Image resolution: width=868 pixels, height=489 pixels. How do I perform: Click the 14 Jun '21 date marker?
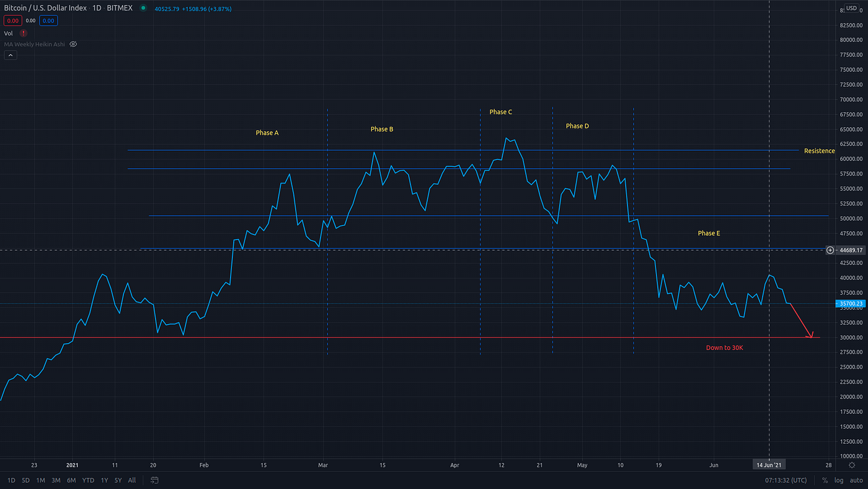pyautogui.click(x=769, y=464)
